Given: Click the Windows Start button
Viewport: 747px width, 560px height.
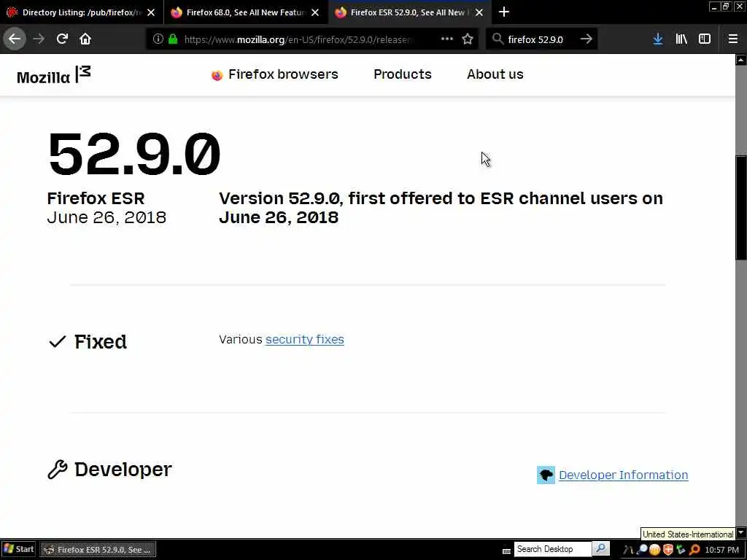Looking at the screenshot, I should click(x=18, y=549).
